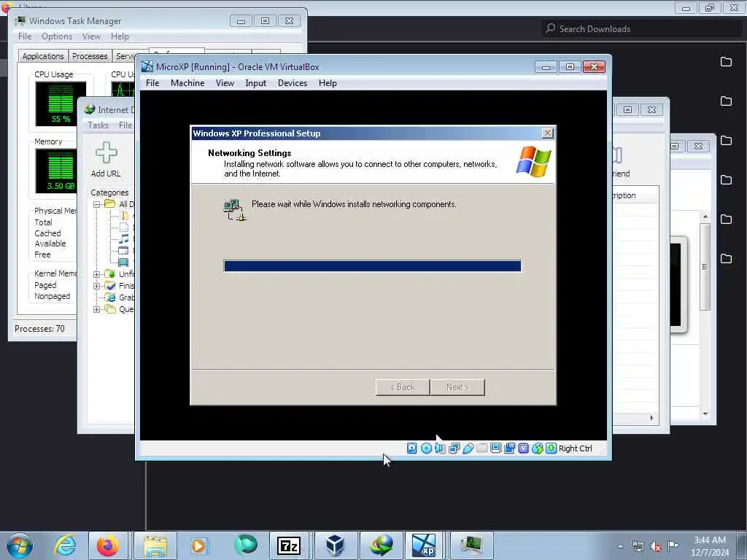Click the CPU virtualization 'V' chip icon

click(524, 448)
